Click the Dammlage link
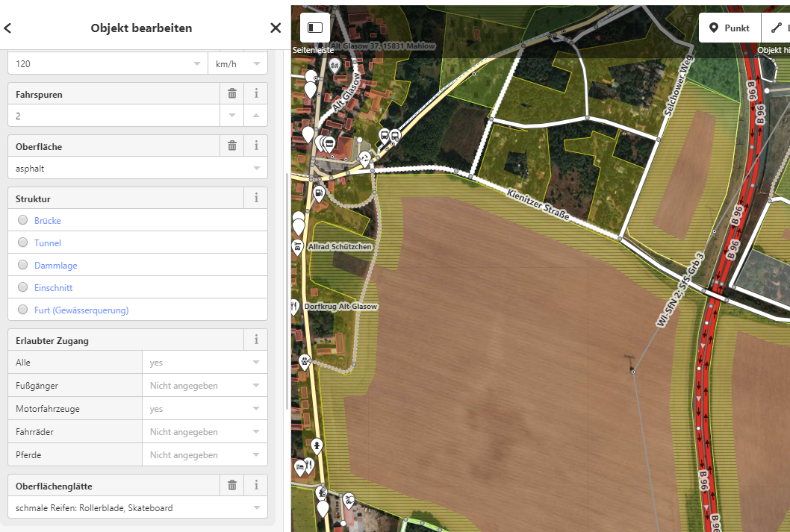 click(55, 266)
